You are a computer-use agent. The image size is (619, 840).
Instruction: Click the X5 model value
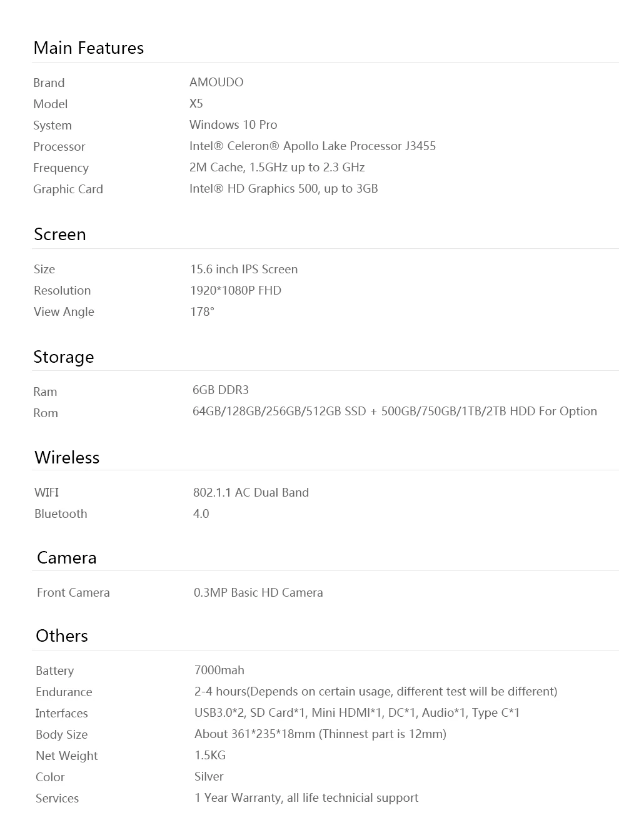[x=196, y=103]
